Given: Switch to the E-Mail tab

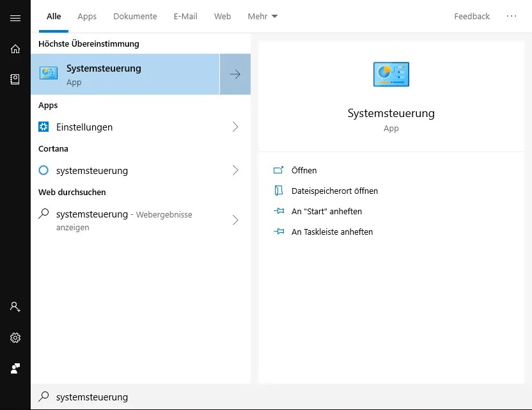Looking at the screenshot, I should [185, 16].
